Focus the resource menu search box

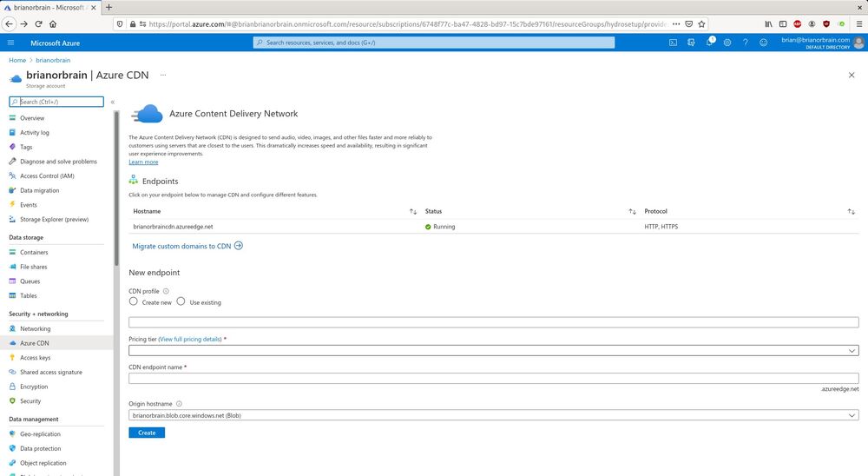click(56, 102)
